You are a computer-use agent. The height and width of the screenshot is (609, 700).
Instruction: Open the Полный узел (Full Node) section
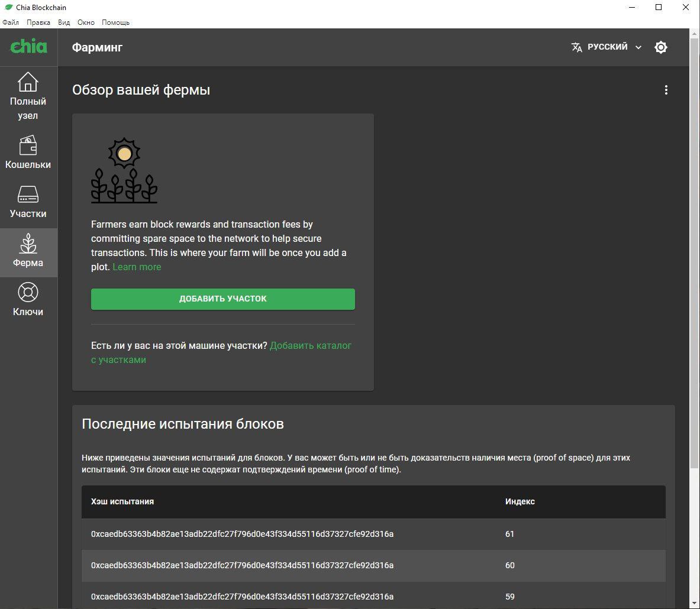[x=28, y=96]
